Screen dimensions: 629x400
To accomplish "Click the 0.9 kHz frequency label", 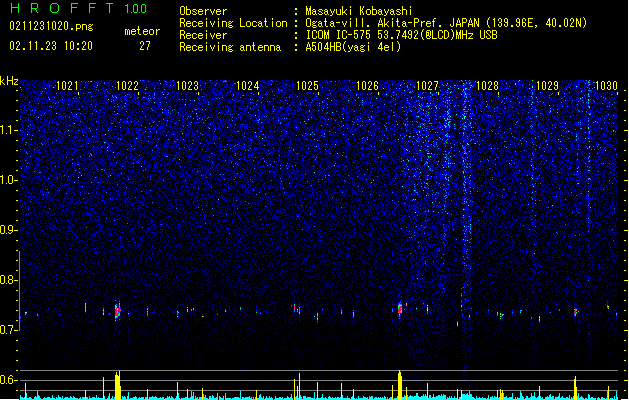I will coord(9,230).
